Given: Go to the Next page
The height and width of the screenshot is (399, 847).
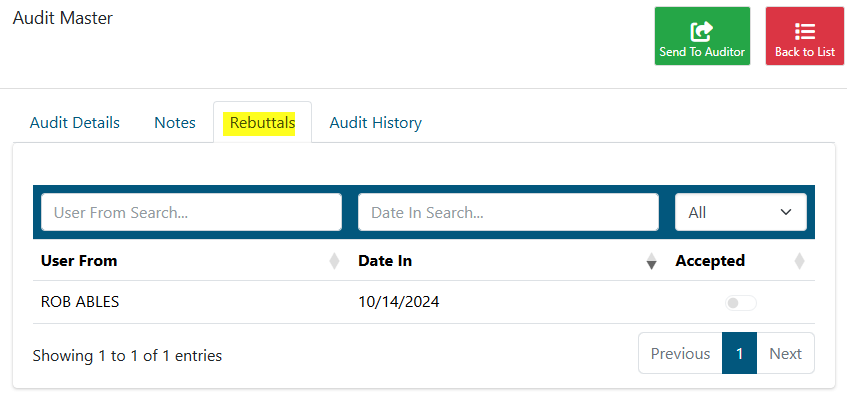Looking at the screenshot, I should pyautogui.click(x=785, y=353).
